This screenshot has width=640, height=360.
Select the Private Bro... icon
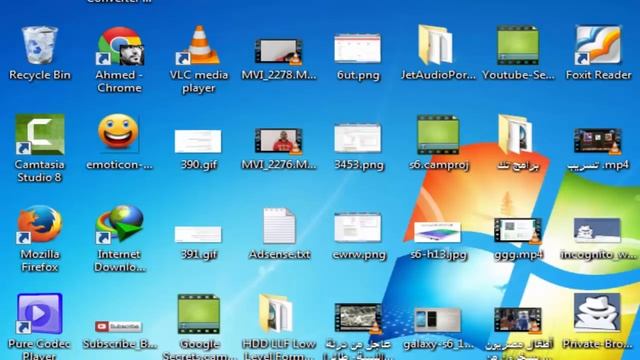[597, 313]
